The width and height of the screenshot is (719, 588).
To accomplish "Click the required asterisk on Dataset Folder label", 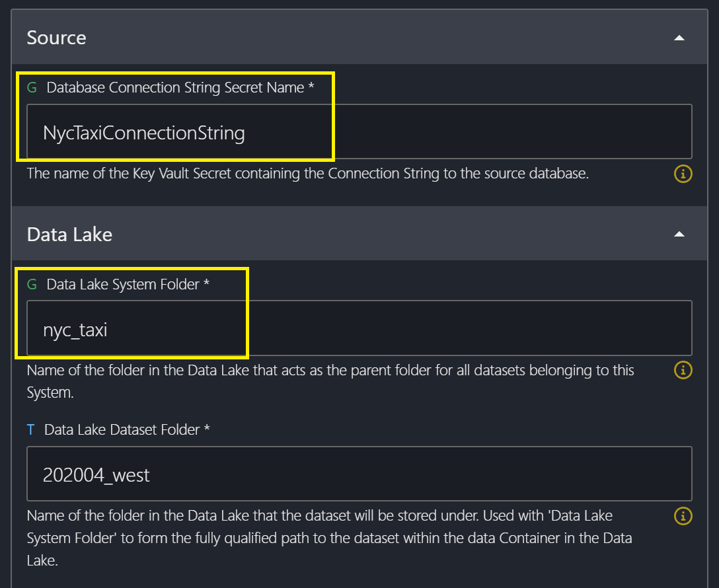I will click(x=207, y=429).
